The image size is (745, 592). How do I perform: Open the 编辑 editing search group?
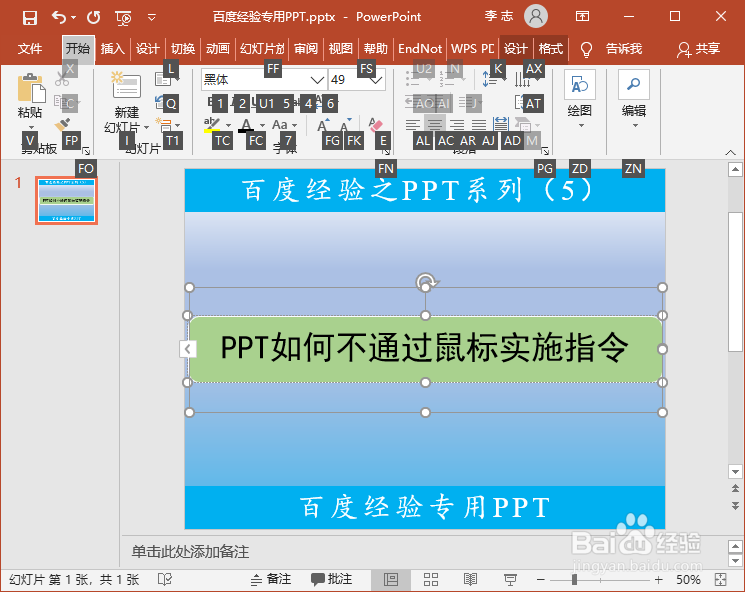click(x=633, y=99)
